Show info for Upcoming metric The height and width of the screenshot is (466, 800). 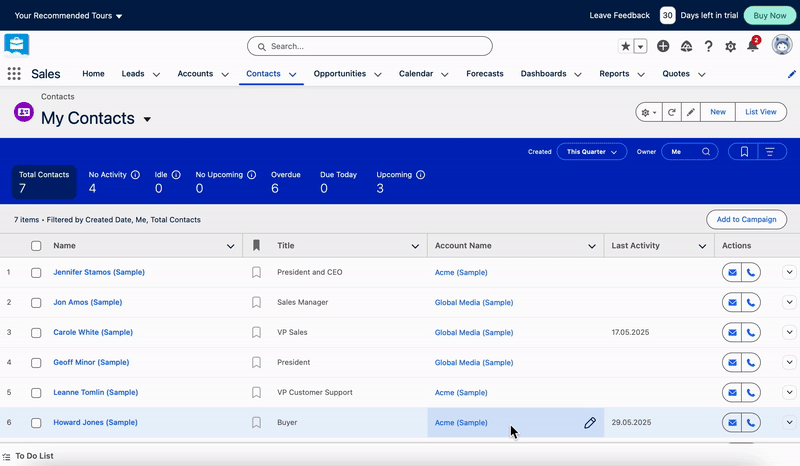pyautogui.click(x=420, y=175)
